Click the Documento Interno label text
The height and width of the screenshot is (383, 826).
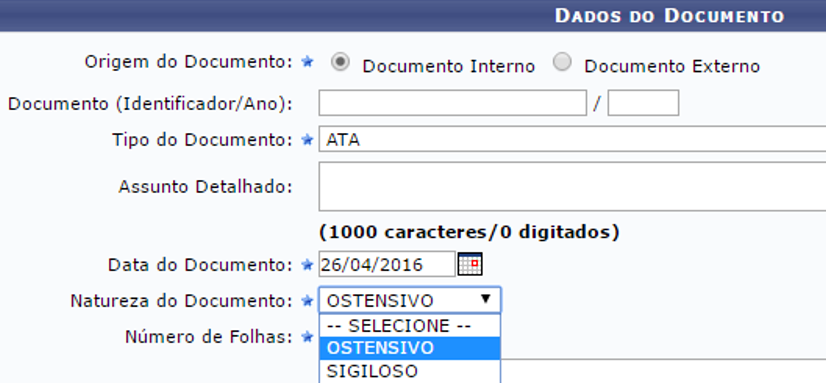[x=449, y=66]
